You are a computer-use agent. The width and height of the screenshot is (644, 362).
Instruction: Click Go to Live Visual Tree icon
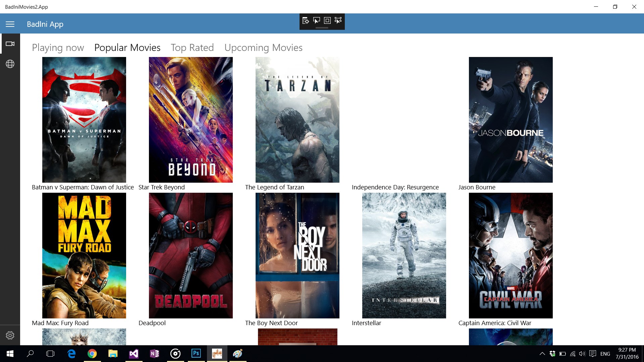tap(306, 21)
